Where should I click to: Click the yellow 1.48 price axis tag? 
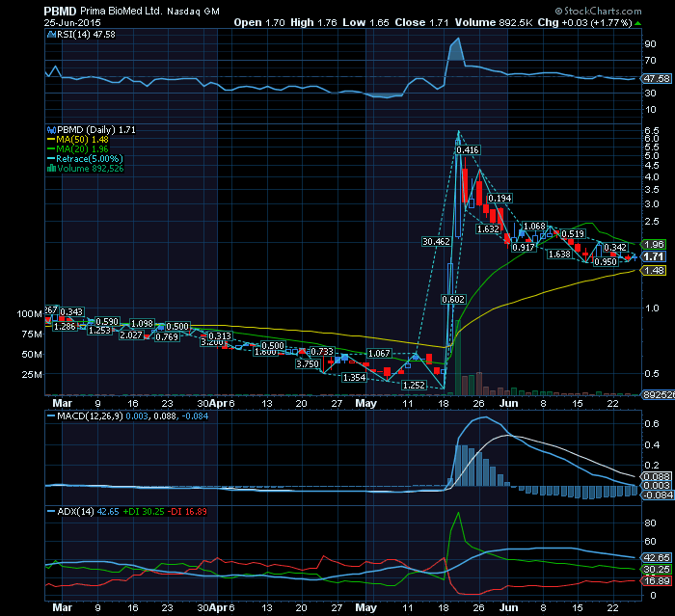(654, 270)
